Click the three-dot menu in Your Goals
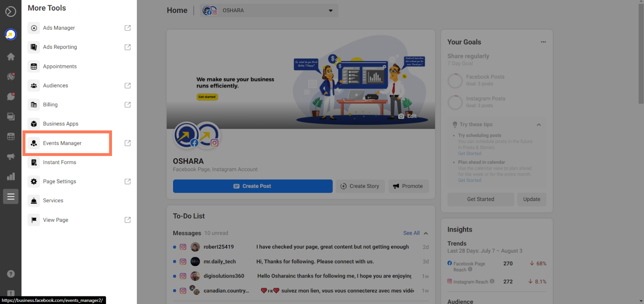The height and width of the screenshot is (304, 644). (543, 42)
